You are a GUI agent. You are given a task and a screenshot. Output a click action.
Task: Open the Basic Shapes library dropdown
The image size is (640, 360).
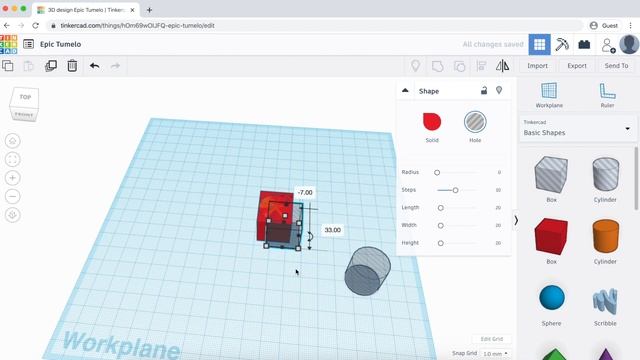(577, 129)
